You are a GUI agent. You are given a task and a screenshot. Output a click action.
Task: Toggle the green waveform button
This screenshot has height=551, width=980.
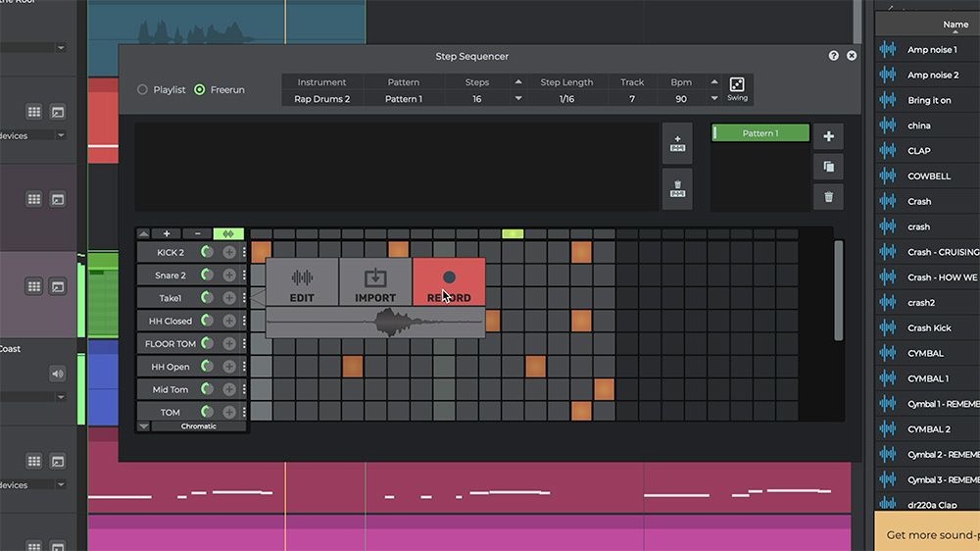click(228, 234)
